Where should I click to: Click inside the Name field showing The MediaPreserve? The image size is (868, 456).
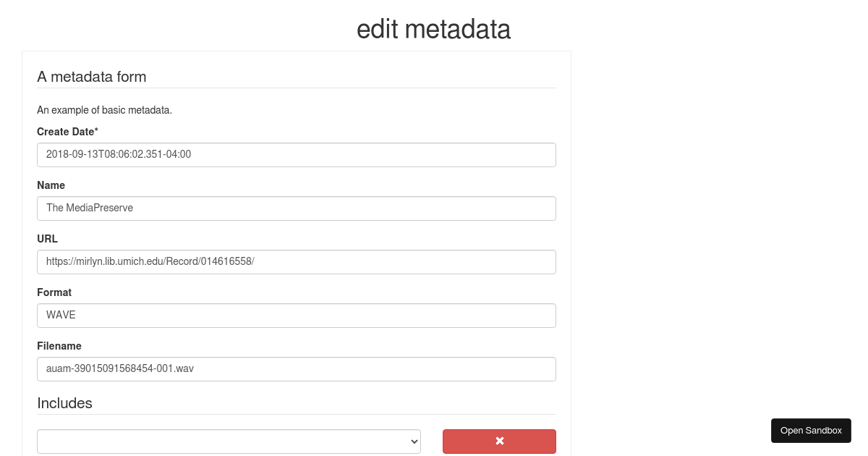click(x=296, y=208)
